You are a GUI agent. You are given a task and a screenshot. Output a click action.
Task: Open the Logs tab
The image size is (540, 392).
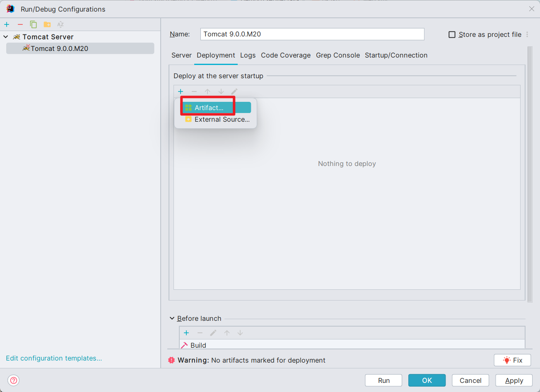(248, 55)
